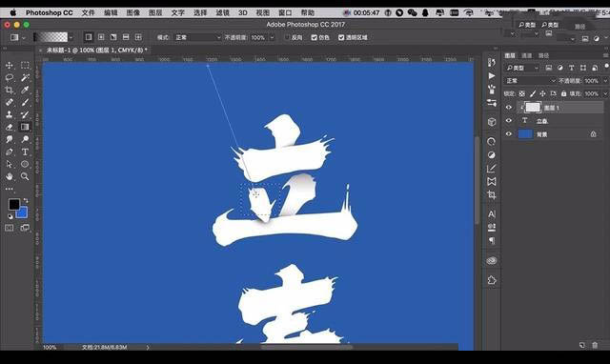Choose linear gradient style
Viewport: 610px width, 364px height.
89,37
